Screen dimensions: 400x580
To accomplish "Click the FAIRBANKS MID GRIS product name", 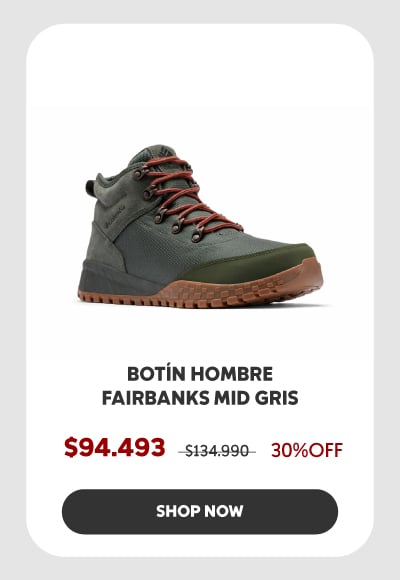I will (200, 398).
